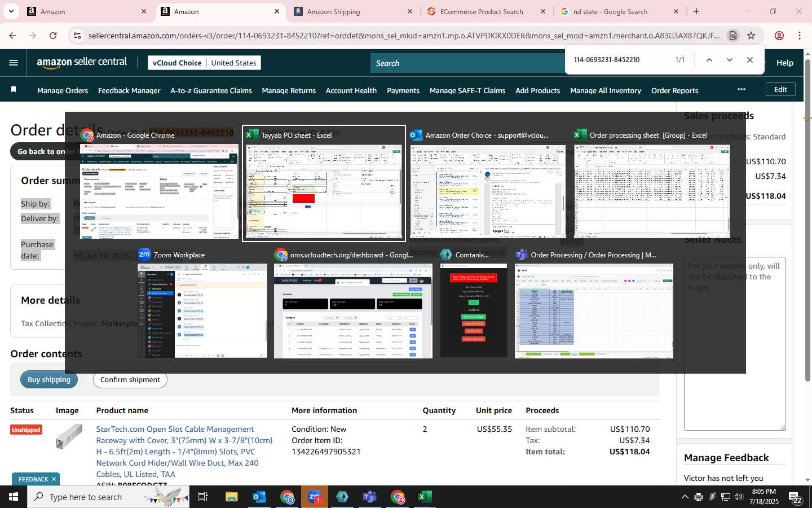Close the find-in-page bar

click(x=750, y=60)
